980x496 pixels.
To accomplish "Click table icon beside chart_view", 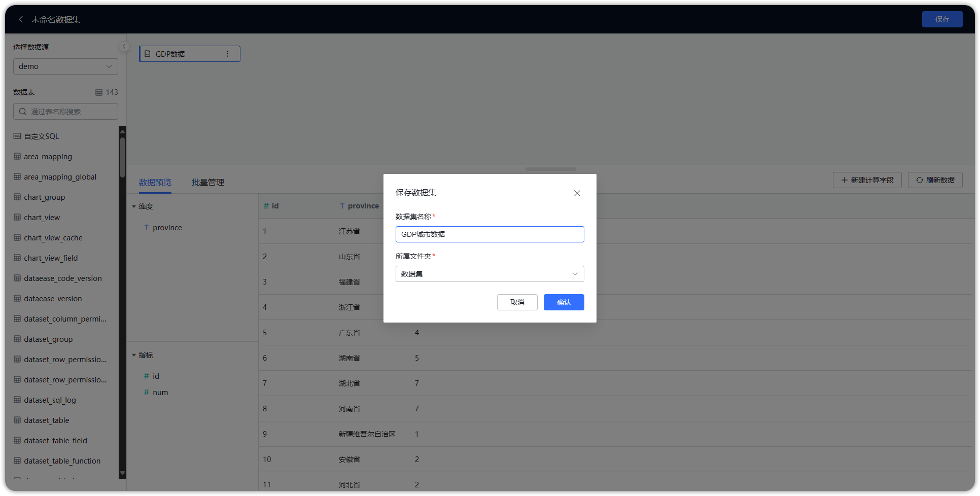I will click(17, 217).
